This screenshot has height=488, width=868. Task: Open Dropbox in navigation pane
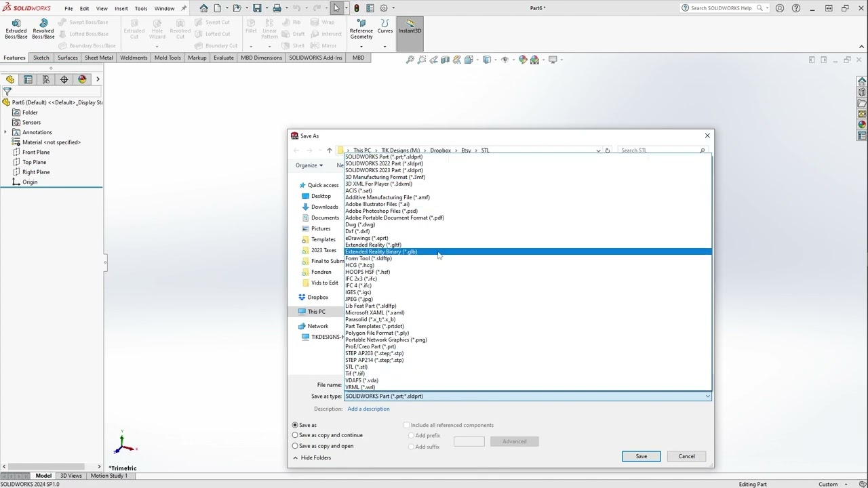(318, 297)
